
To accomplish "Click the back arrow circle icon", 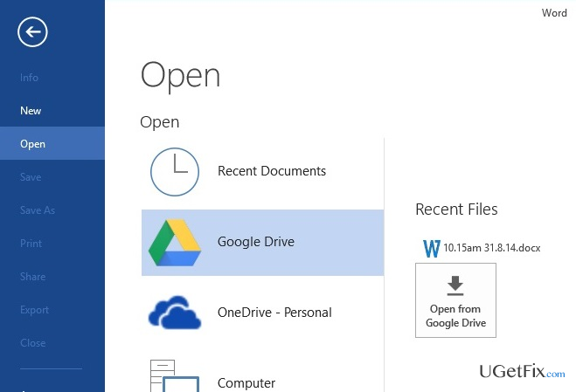I will pos(32,32).
